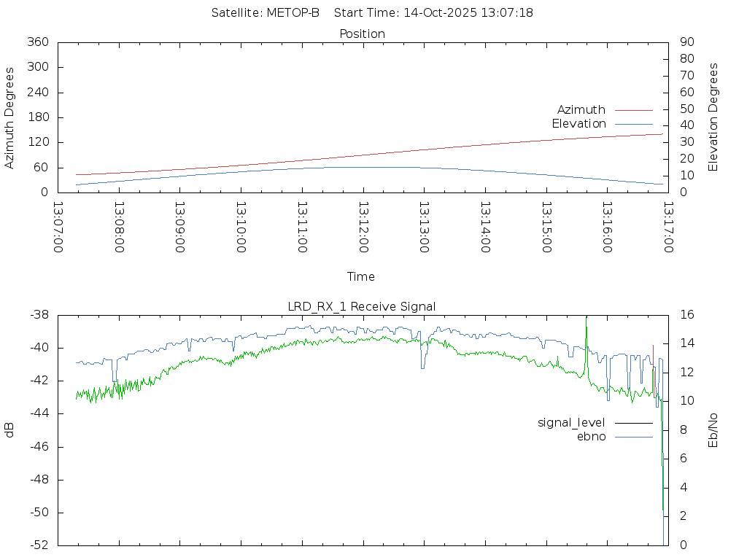
Task: Click the Position chart title
Action: pos(363,34)
